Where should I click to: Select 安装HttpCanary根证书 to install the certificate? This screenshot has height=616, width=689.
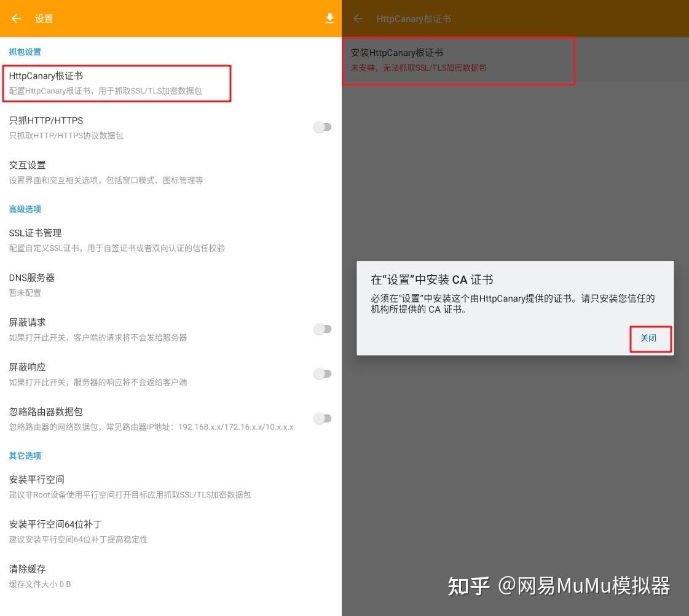point(430,53)
